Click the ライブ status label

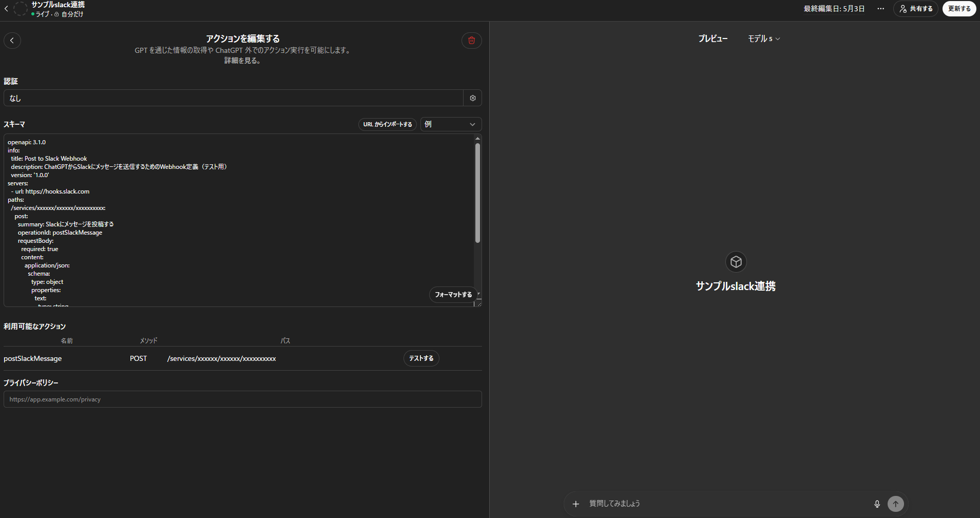[42, 14]
